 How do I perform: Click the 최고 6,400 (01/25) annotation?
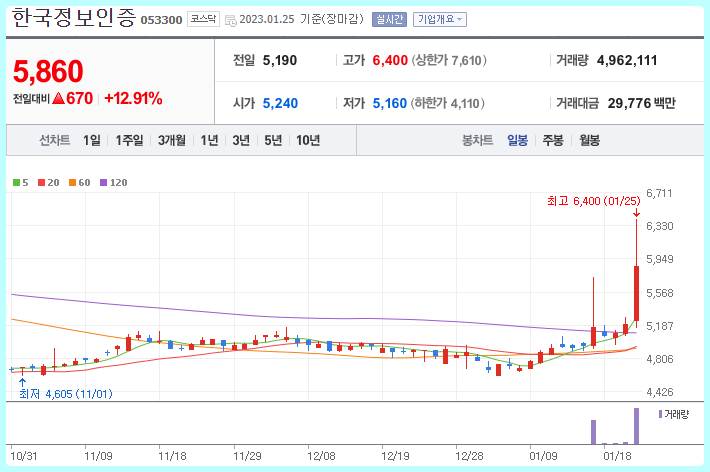click(594, 201)
